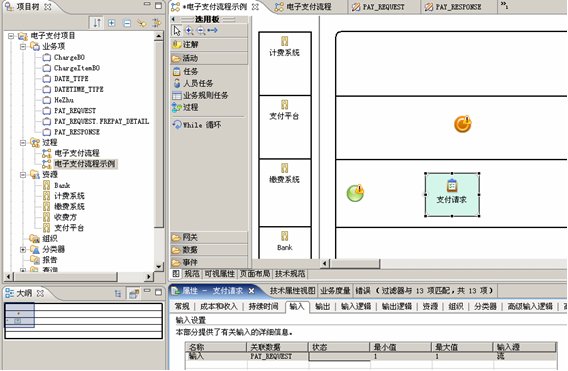Collapse the 业务项 tree node
Viewport: 568px width, 371px height.
point(23,46)
